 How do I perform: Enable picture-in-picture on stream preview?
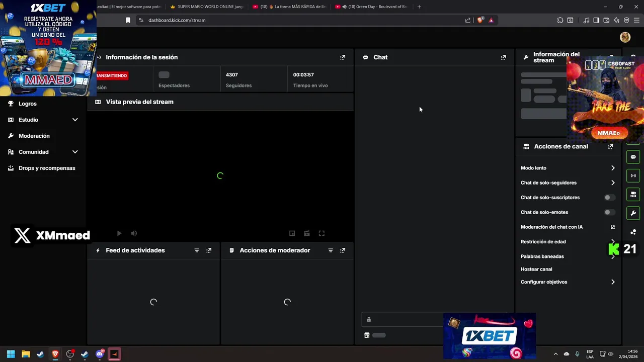tap(292, 233)
